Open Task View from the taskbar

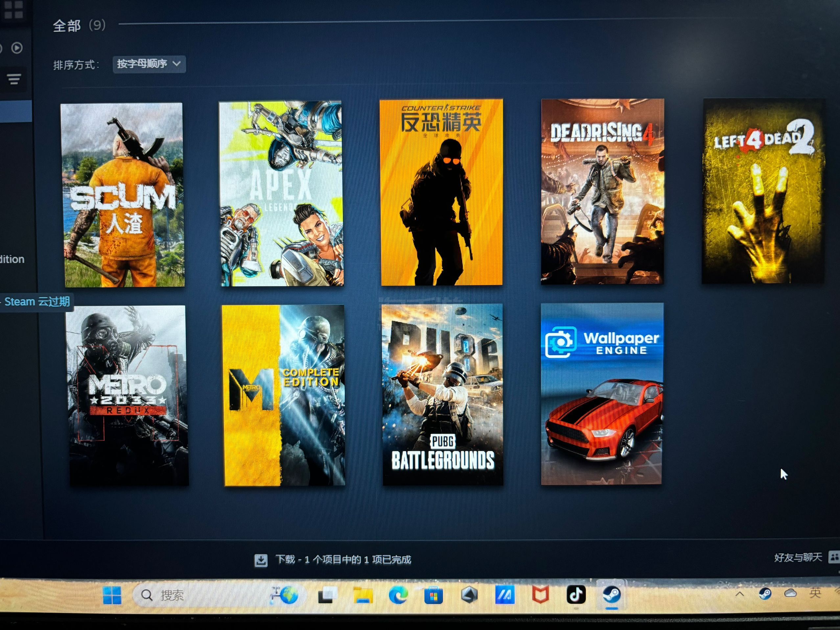[327, 595]
